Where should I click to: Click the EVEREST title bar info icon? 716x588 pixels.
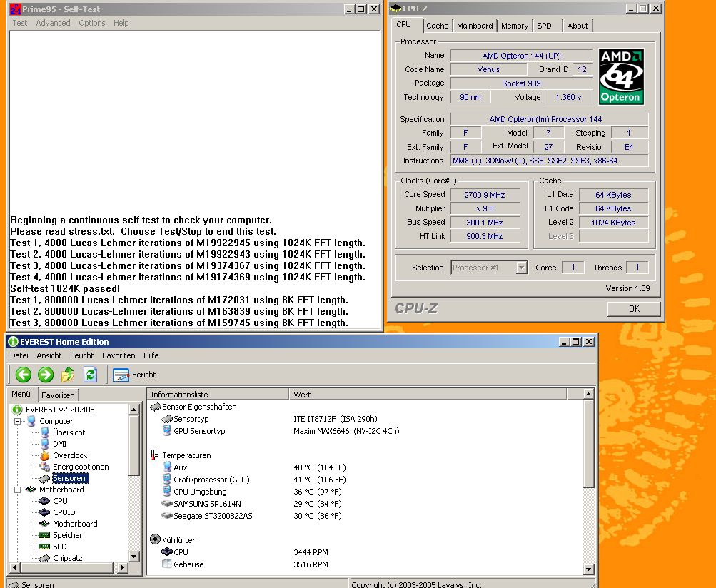point(14,342)
